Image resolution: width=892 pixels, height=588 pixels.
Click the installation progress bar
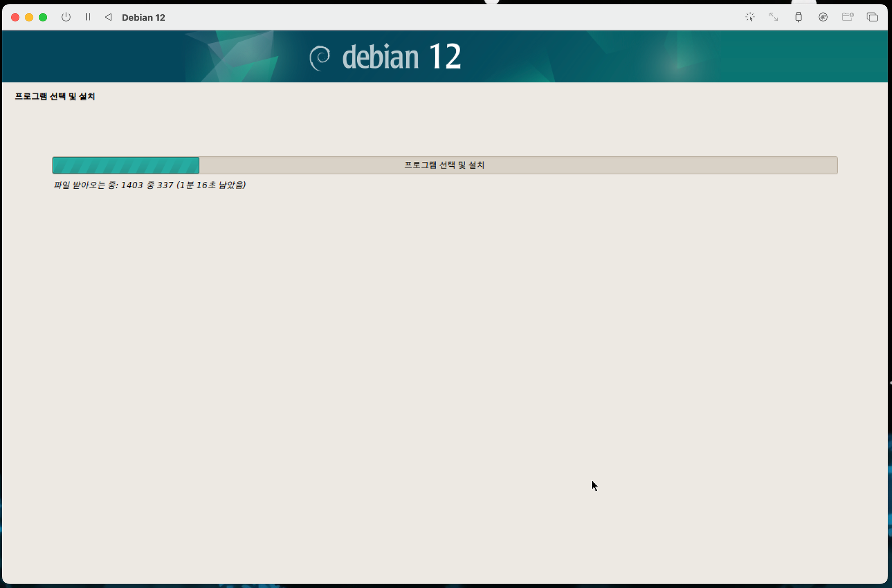point(445,165)
